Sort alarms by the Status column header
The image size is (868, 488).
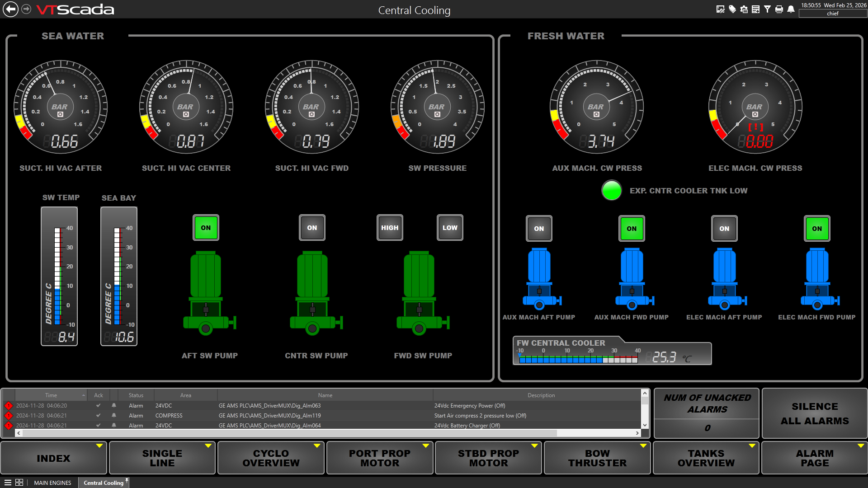pyautogui.click(x=136, y=395)
